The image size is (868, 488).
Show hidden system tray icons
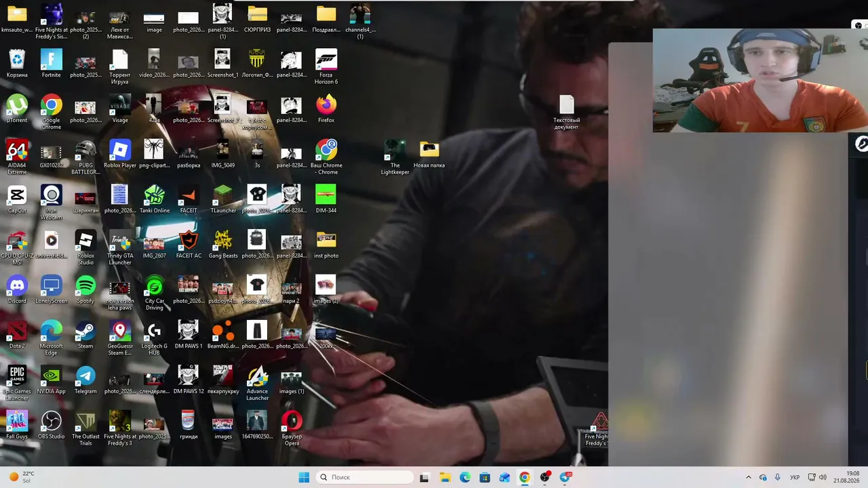click(749, 477)
